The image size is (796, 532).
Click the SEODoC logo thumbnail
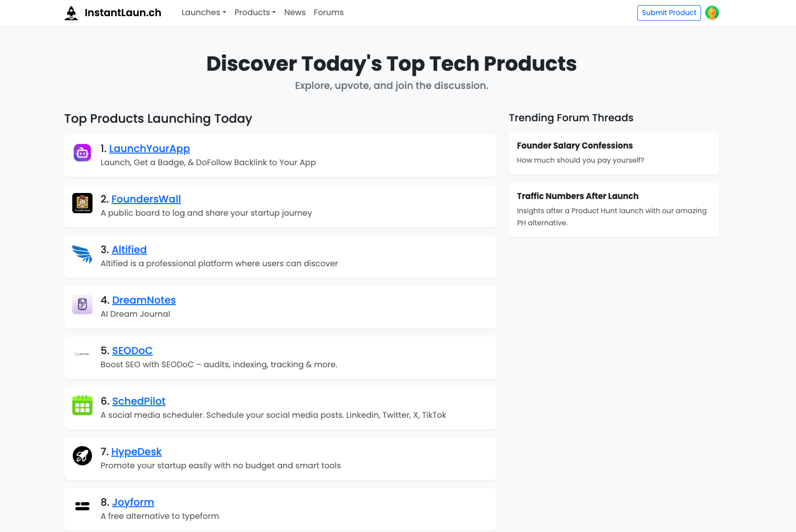click(82, 354)
